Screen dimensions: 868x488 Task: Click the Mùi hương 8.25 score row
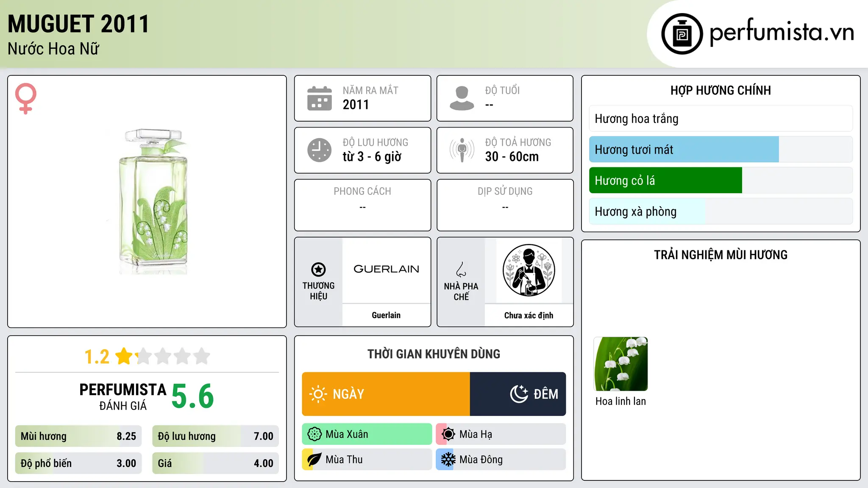(78, 436)
